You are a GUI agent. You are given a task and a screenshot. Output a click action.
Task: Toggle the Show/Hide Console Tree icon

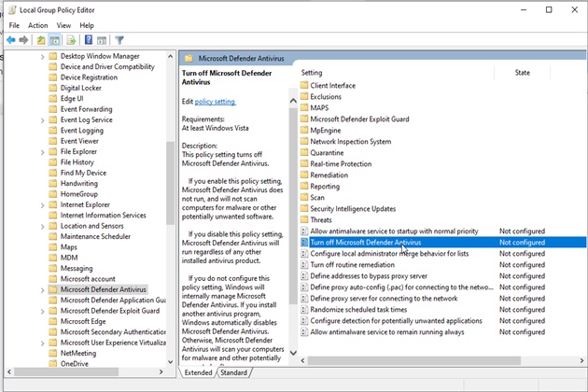point(54,40)
